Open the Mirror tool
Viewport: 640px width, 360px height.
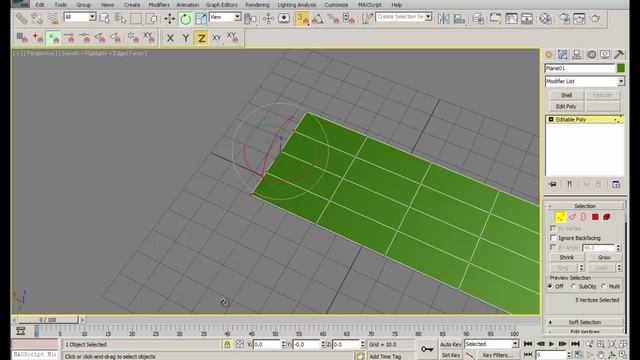coord(443,18)
